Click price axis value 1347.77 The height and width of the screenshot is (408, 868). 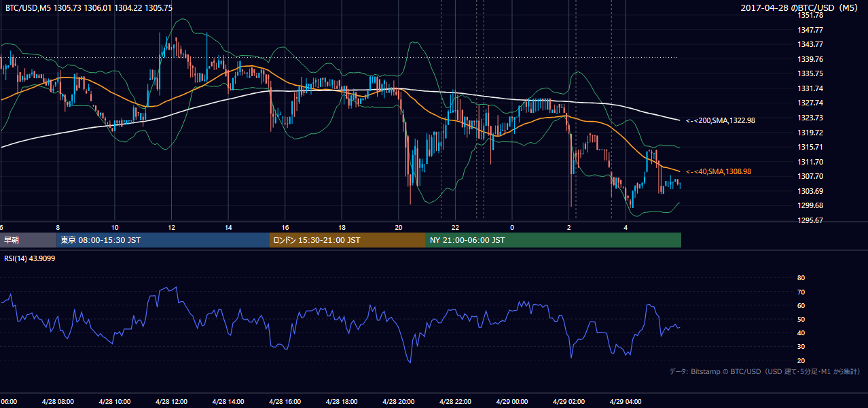pos(810,30)
